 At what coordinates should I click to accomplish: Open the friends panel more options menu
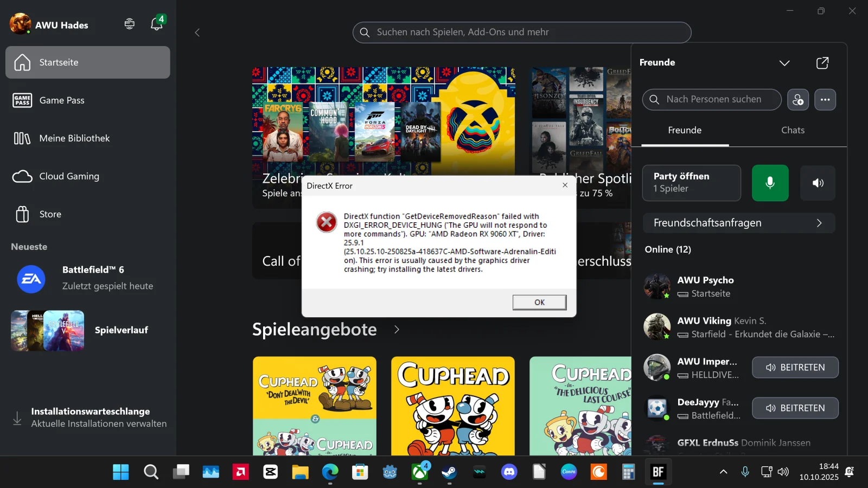tap(825, 100)
